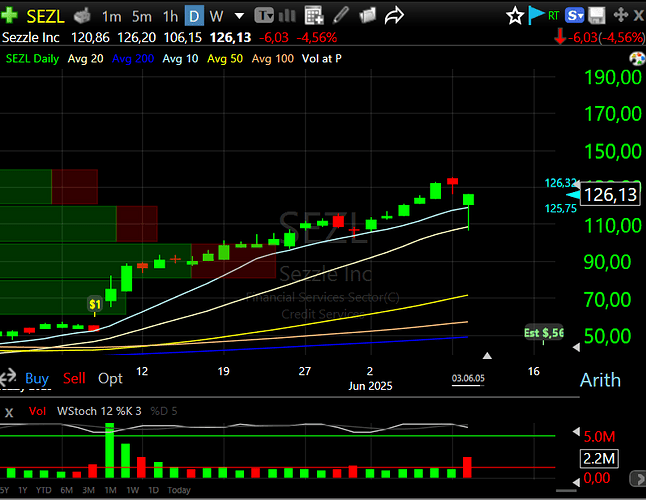Screen dimensions: 646x500
Task: Select the 3M range
Action: coord(88,490)
